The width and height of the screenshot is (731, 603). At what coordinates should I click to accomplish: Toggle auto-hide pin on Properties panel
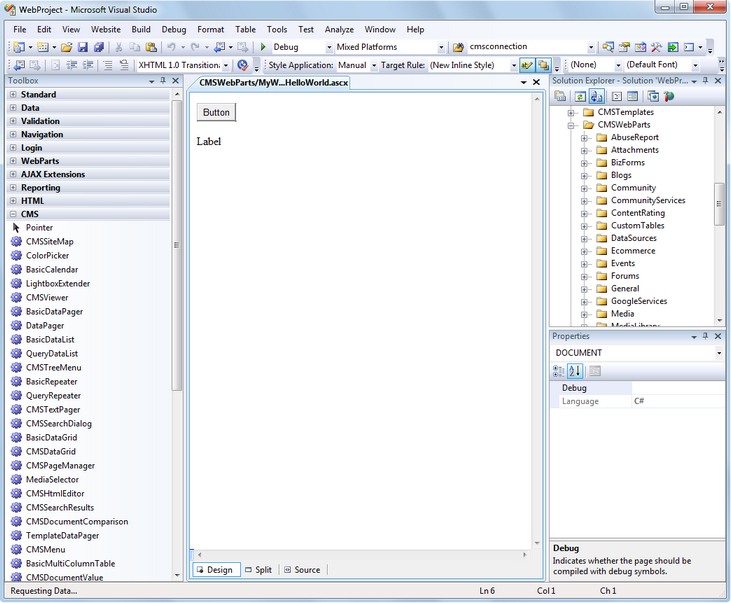point(707,337)
